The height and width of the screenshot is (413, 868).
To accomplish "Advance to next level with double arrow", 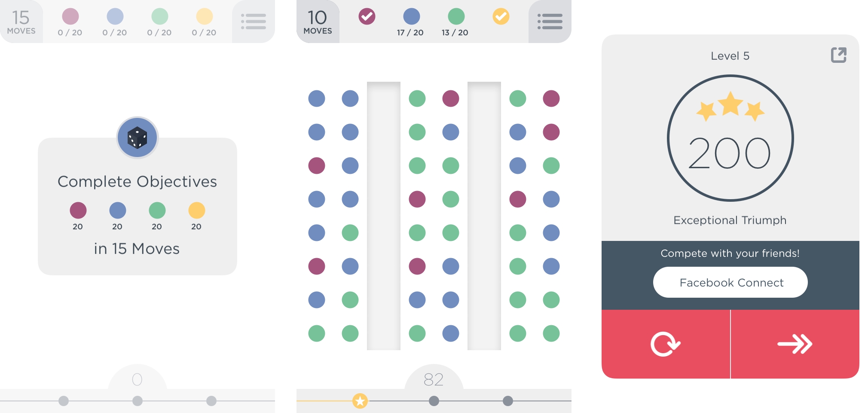I will 795,344.
